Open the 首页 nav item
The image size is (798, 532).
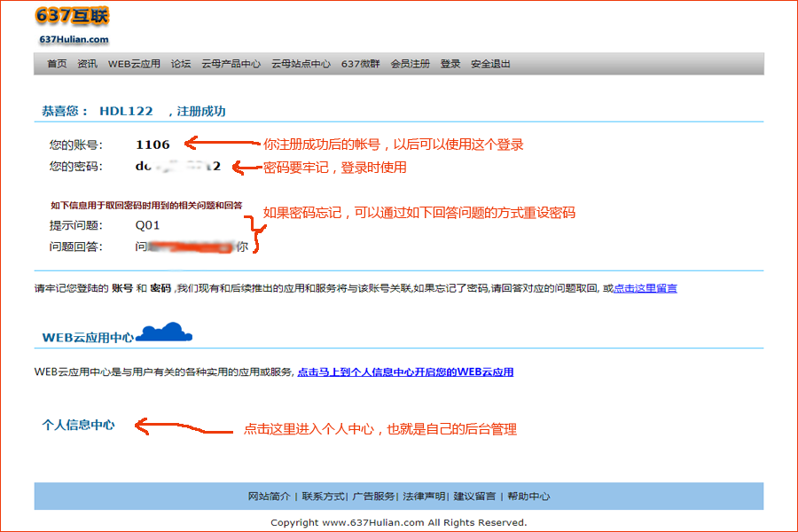(57, 64)
